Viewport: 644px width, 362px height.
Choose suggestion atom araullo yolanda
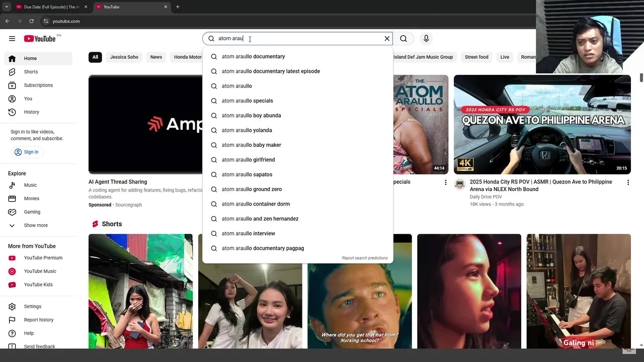[297, 130]
